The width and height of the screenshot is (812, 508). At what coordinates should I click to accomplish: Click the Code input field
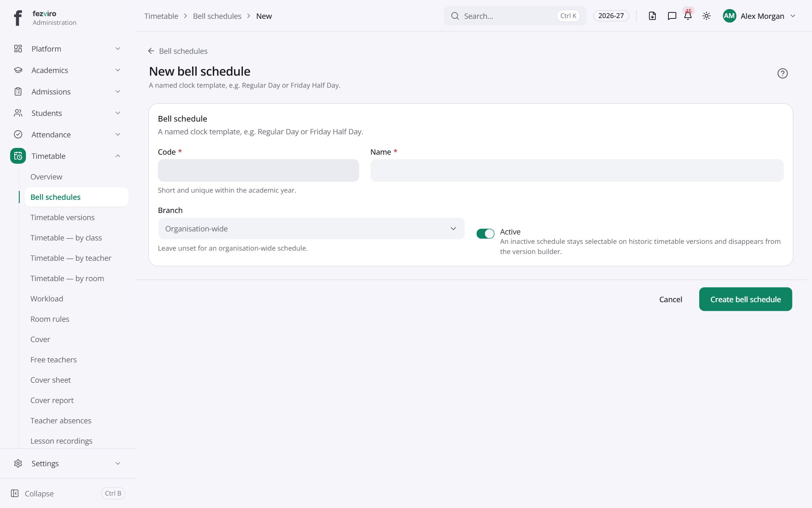tap(258, 170)
